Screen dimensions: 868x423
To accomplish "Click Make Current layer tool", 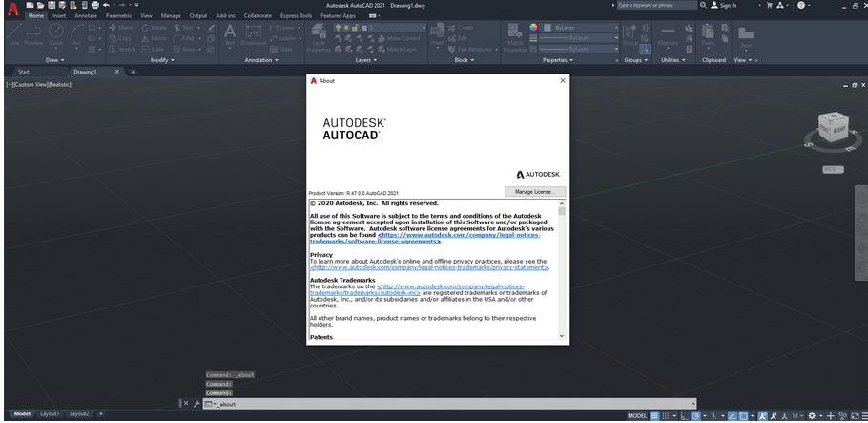I will [x=399, y=38].
